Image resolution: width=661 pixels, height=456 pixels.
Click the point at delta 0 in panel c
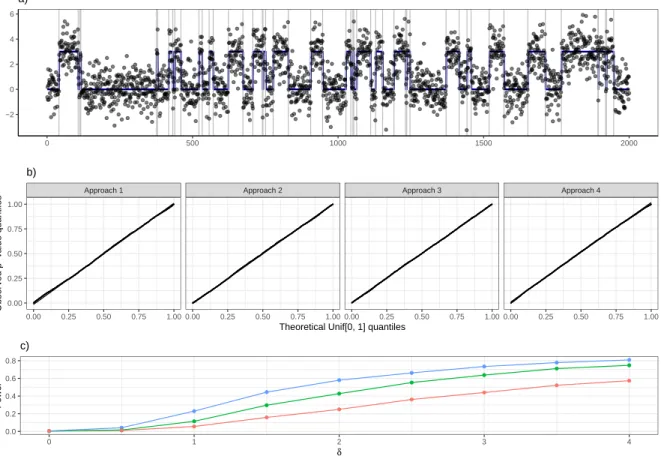pyautogui.click(x=49, y=431)
